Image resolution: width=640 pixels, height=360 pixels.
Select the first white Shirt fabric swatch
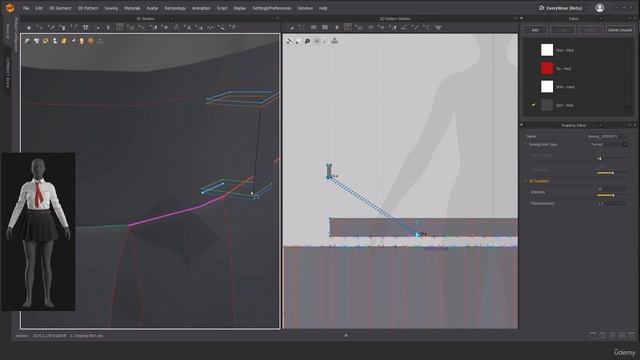click(547, 50)
